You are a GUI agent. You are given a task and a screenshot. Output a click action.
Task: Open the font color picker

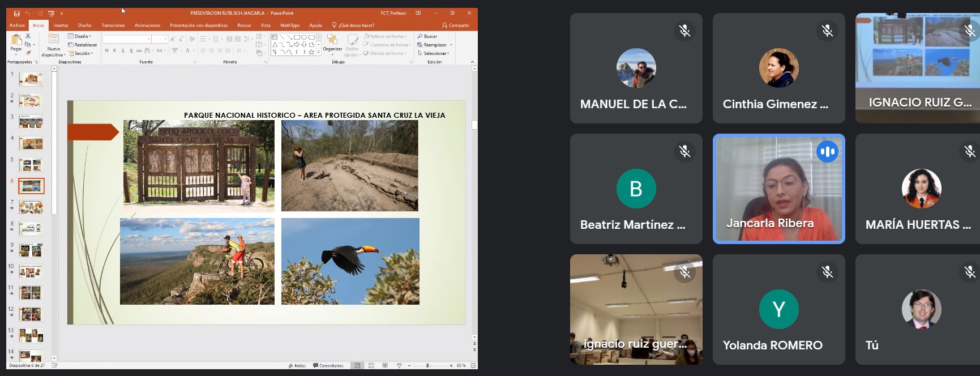coord(187,50)
